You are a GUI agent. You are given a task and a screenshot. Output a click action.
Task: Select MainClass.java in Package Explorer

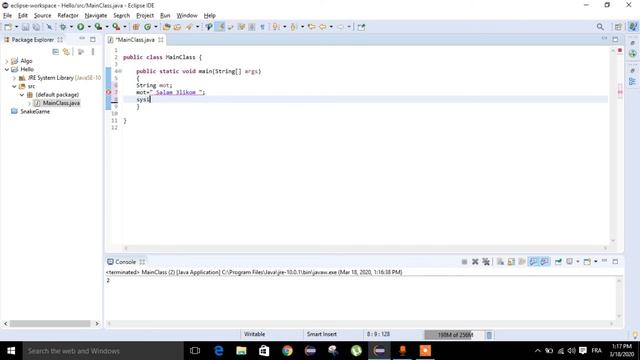pos(61,103)
